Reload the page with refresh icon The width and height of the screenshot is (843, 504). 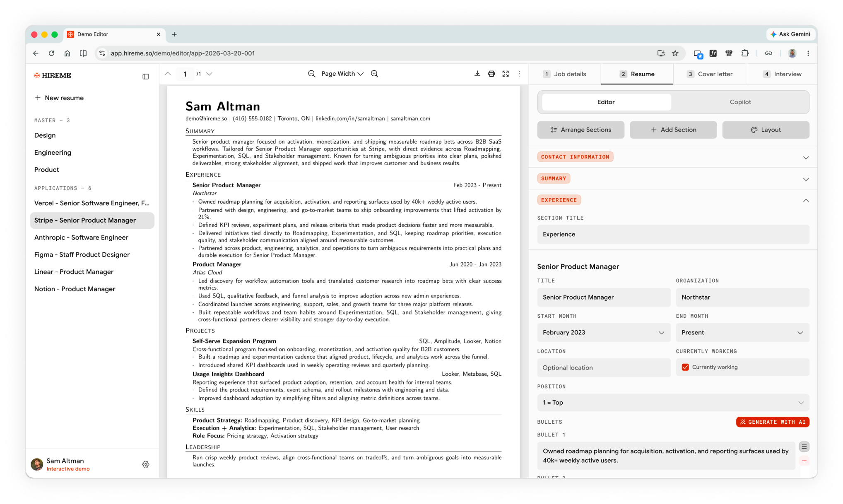pos(51,53)
